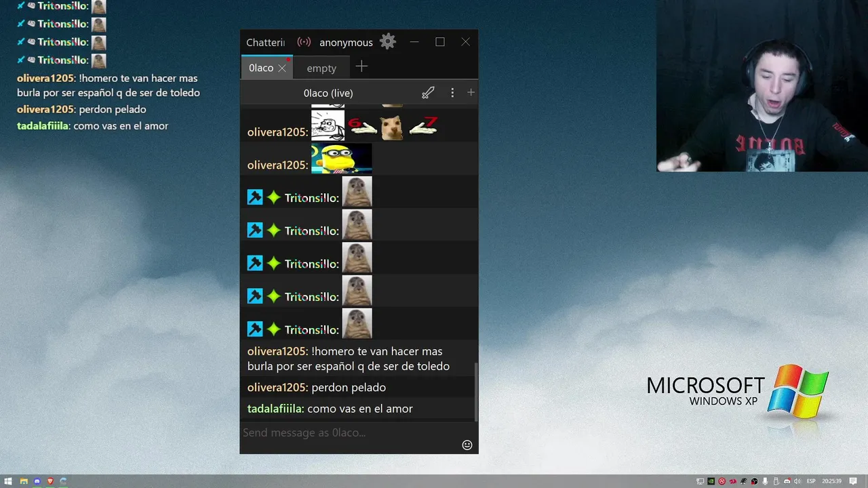
Task: Click the minion emote from olivera1205
Action: (341, 159)
